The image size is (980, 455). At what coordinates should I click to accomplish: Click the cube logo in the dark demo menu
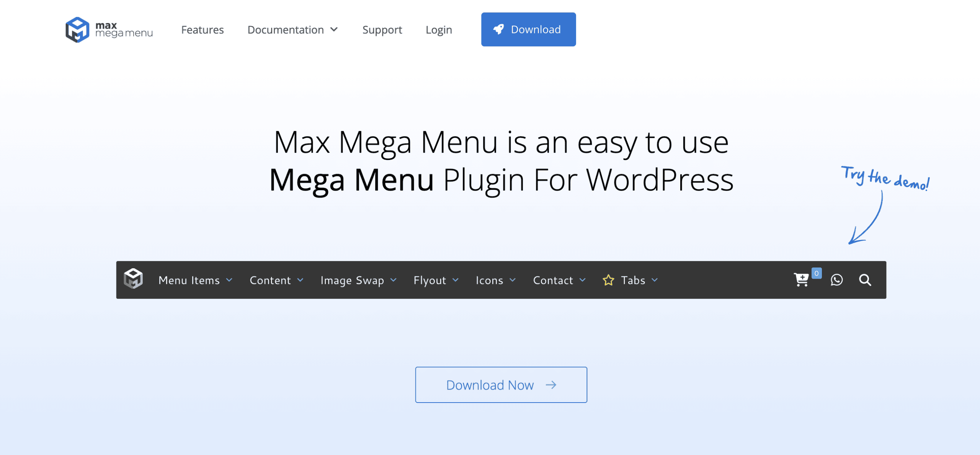133,279
